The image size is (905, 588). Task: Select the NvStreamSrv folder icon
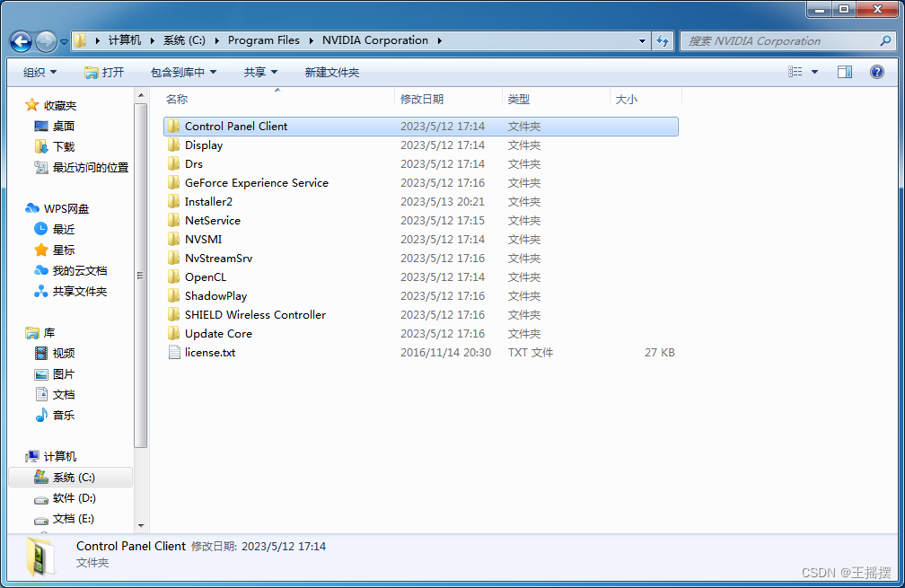pyautogui.click(x=174, y=258)
